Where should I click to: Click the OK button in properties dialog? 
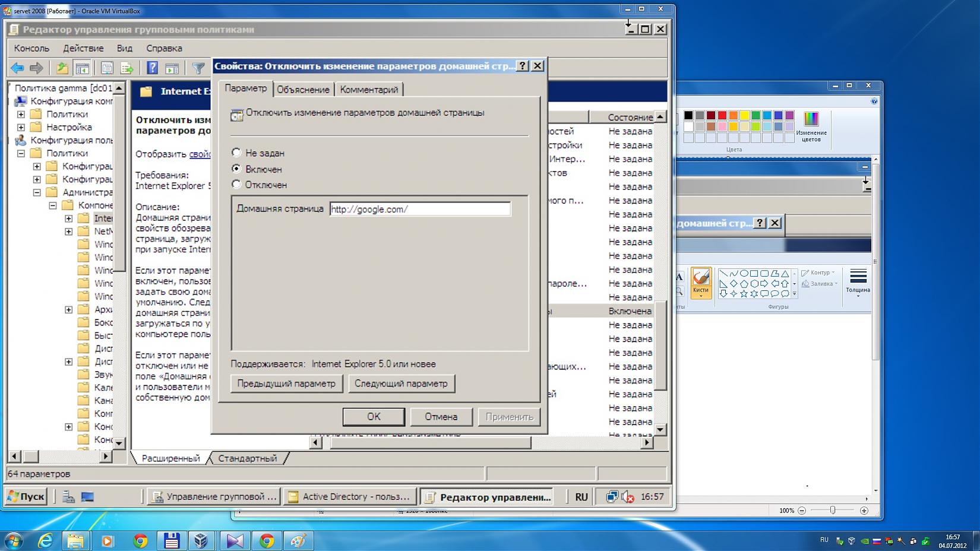pyautogui.click(x=374, y=417)
